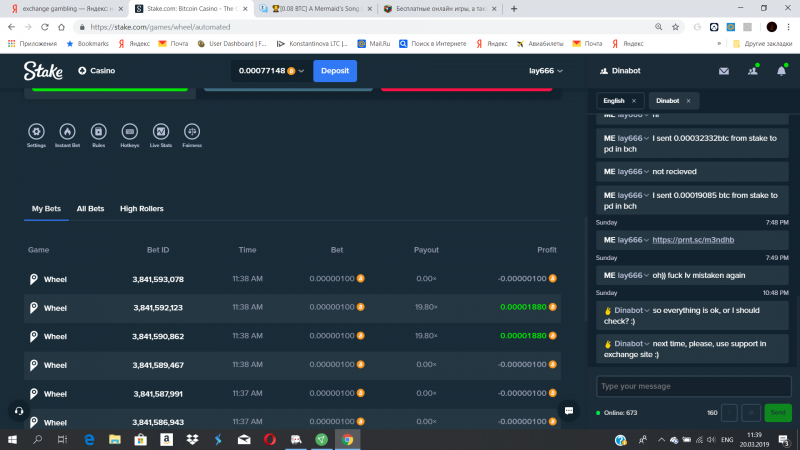Image resolution: width=800 pixels, height=450 pixels.
Task: Click the Send chat button
Action: pyautogui.click(x=778, y=413)
